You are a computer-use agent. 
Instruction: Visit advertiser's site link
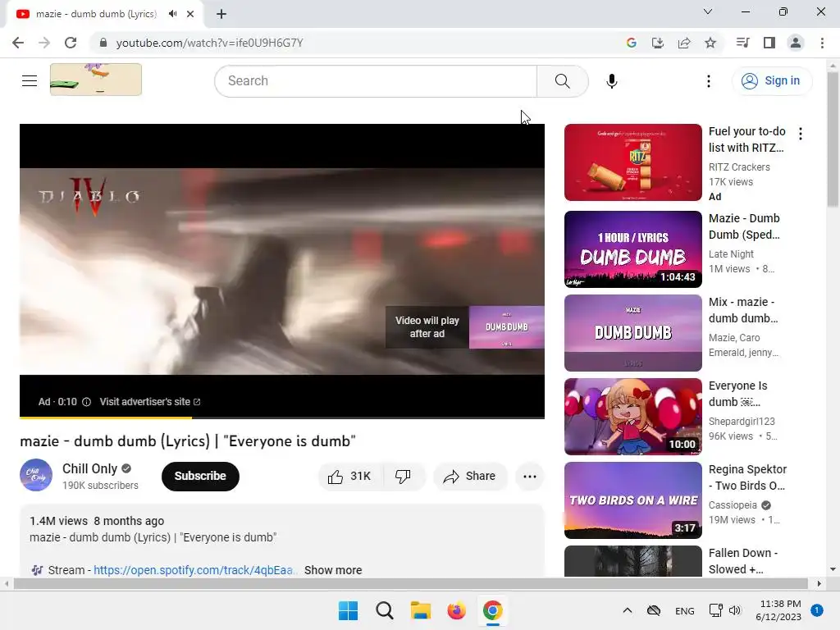pos(150,402)
